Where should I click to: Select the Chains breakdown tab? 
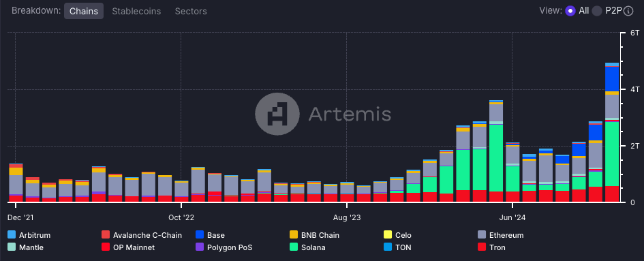(x=84, y=11)
